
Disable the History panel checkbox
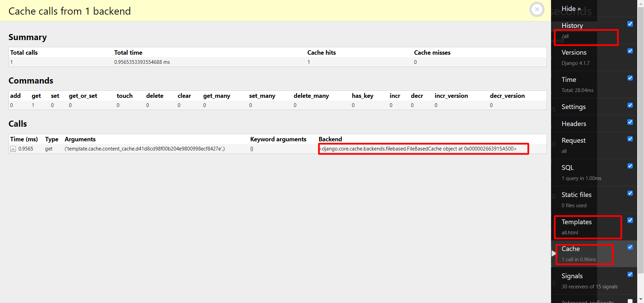(x=630, y=24)
